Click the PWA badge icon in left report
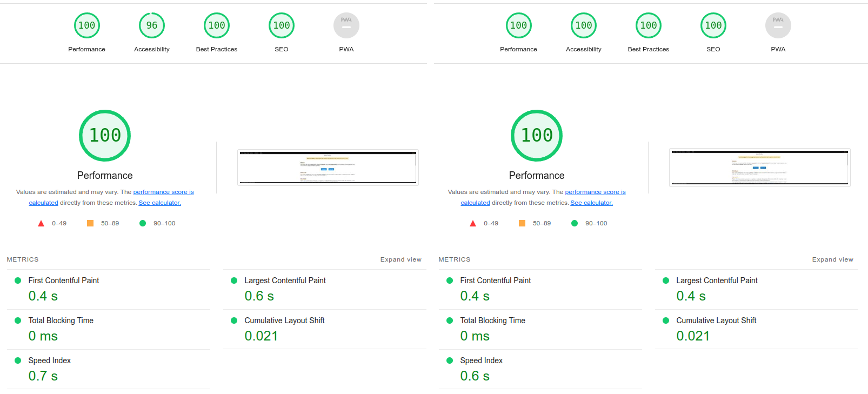 coord(346,25)
